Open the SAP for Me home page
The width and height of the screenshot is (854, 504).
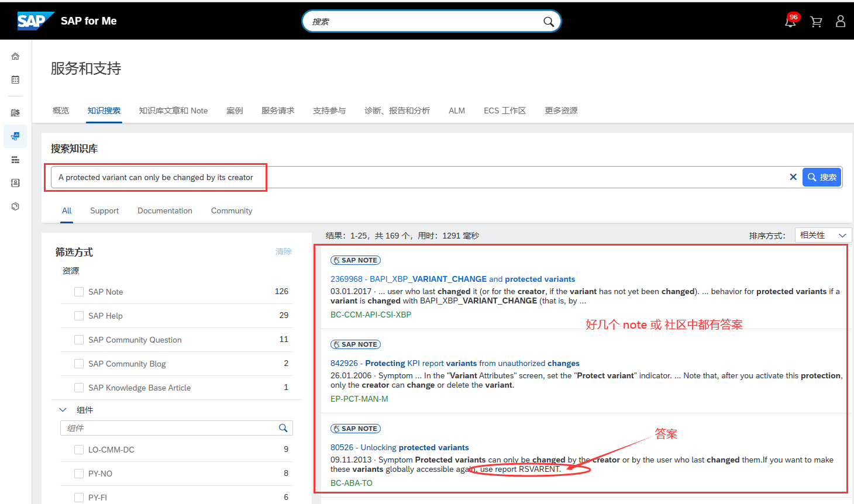(x=15, y=56)
